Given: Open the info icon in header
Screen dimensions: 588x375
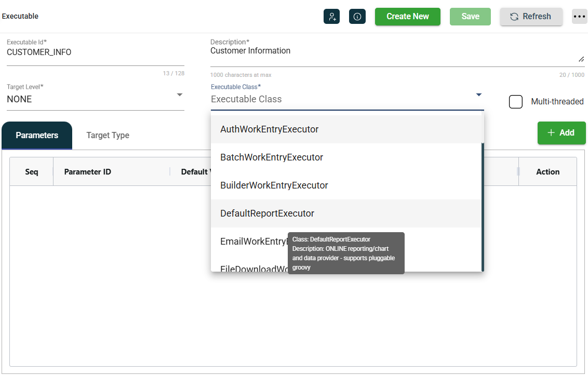Looking at the screenshot, I should coord(357,17).
